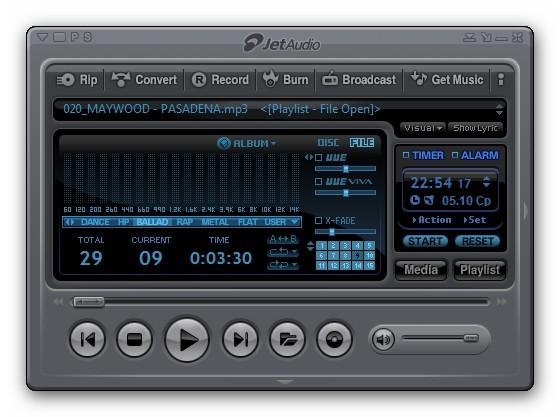This screenshot has width=560, height=417.
Task: Click the eject disc button
Action: pyautogui.click(x=334, y=339)
